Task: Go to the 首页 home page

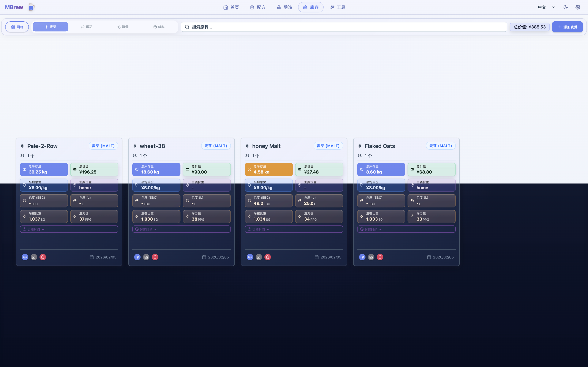Action: 231,7
